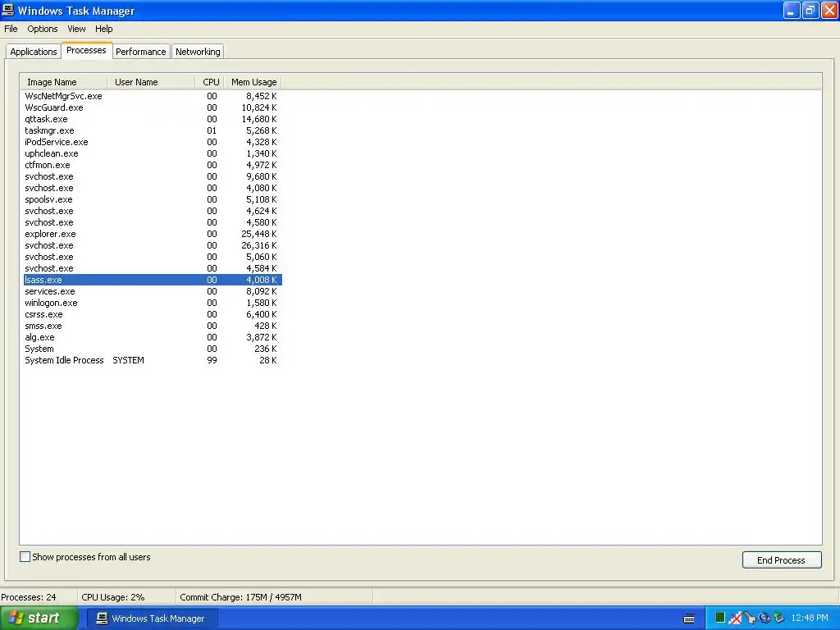Click the key icon in system tray
The image size is (840, 630).
click(750, 619)
